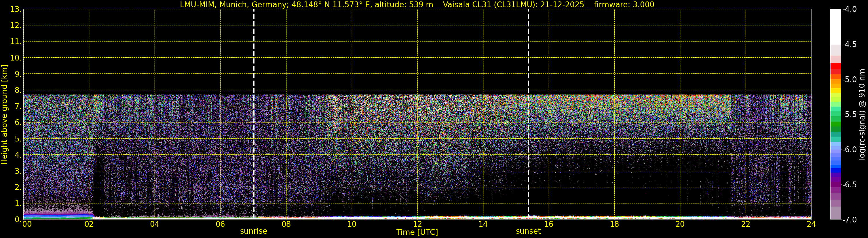Select the 'Time [UTC]' axis label
Viewport: 868px width, 238px height.
(x=417, y=232)
